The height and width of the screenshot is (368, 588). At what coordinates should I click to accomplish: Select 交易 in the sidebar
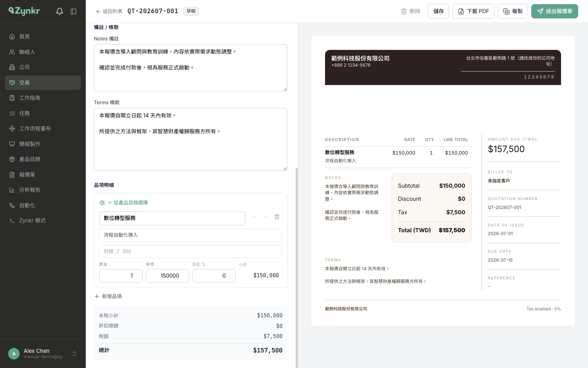click(x=43, y=83)
